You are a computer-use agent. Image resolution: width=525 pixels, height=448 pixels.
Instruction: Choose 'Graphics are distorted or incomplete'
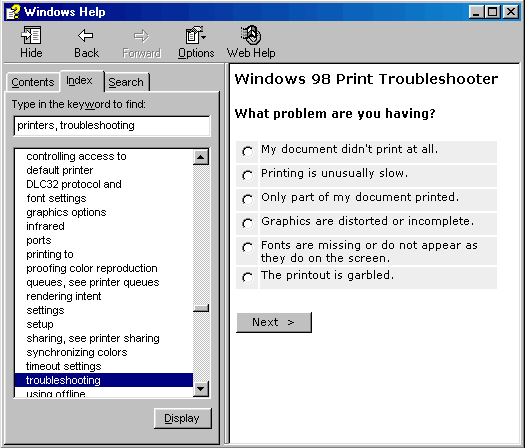248,223
